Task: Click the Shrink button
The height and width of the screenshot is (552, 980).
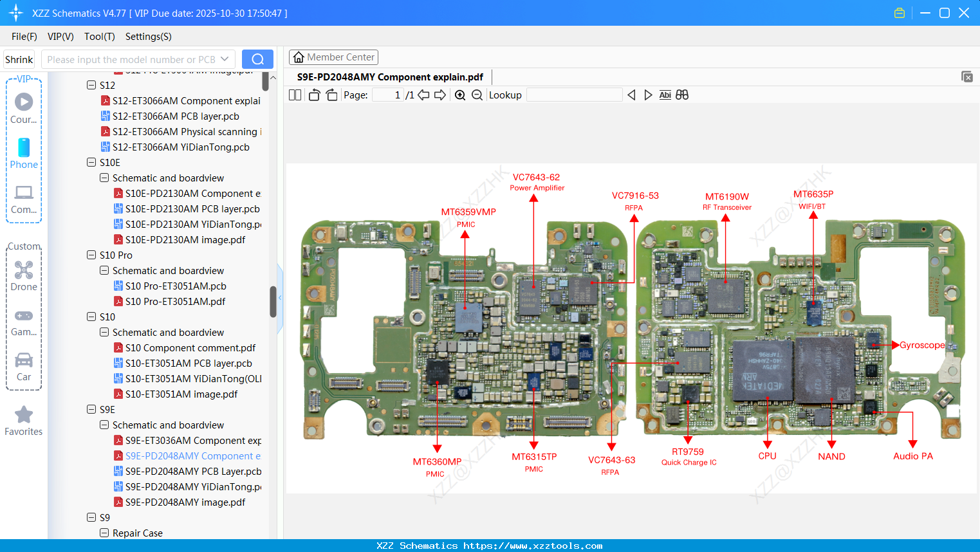Action: tap(19, 59)
